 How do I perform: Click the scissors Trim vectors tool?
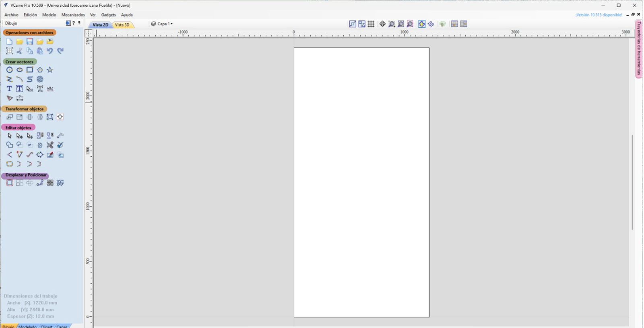(50, 145)
